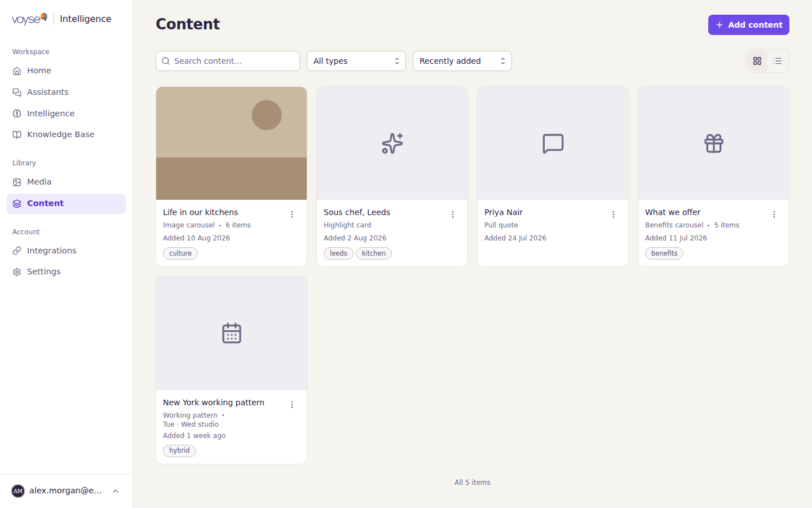Go to Home in the sidebar

pos(66,71)
